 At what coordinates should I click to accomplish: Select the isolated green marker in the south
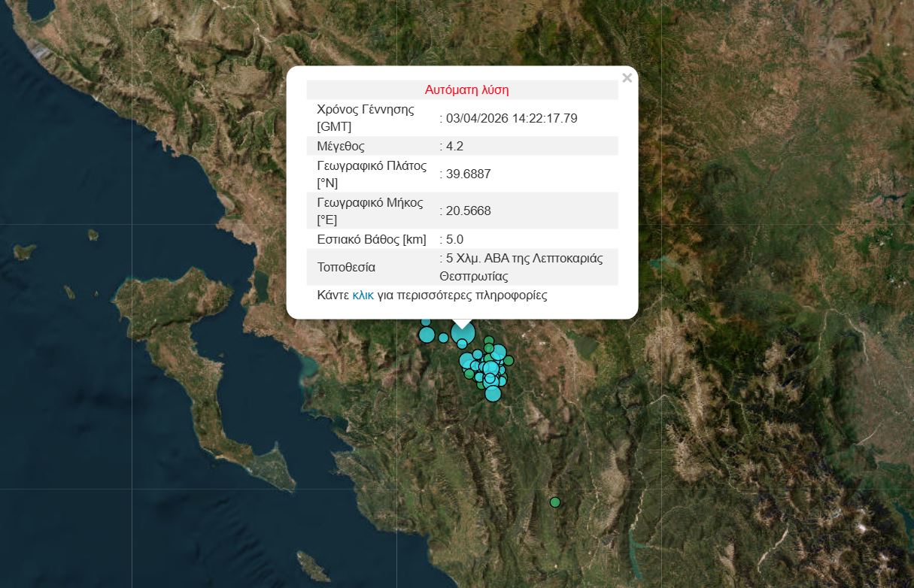(555, 502)
